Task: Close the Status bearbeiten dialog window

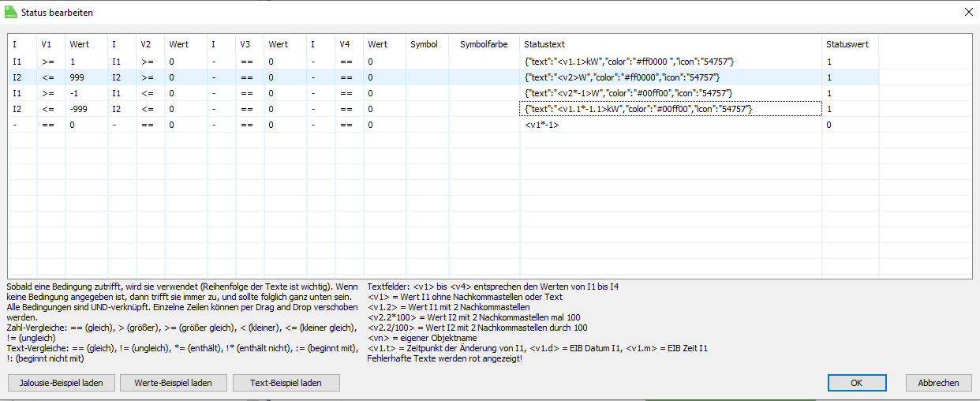Action: (x=968, y=12)
